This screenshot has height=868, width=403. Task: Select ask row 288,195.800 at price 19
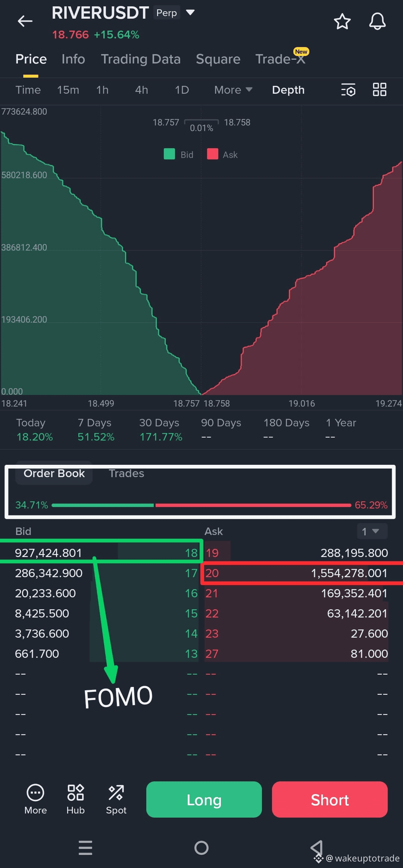click(296, 553)
